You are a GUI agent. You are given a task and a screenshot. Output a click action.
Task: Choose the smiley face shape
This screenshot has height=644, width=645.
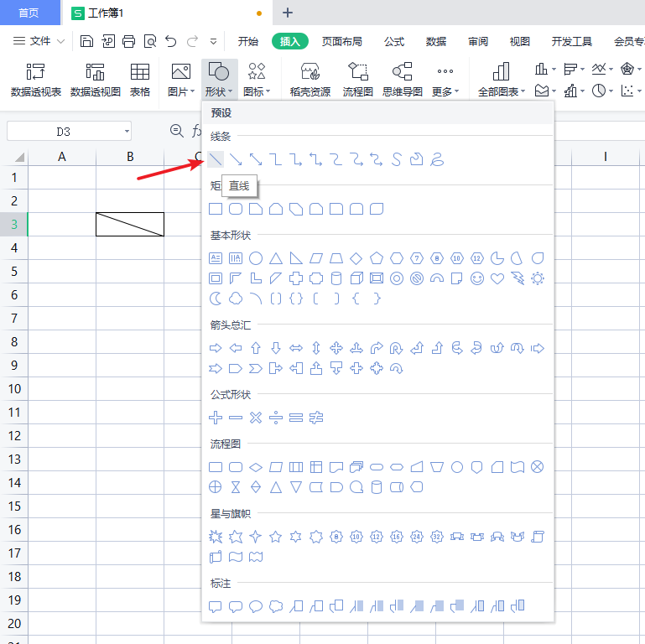point(477,278)
